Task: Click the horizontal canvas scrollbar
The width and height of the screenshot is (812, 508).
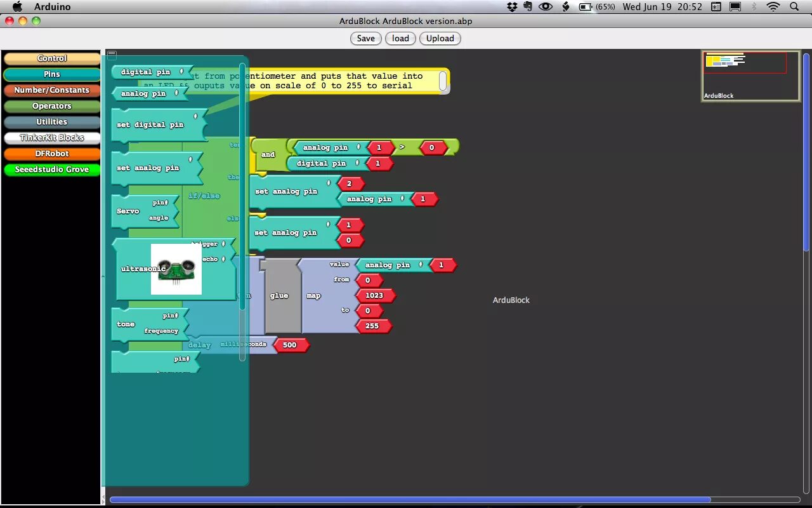Action: point(410,500)
